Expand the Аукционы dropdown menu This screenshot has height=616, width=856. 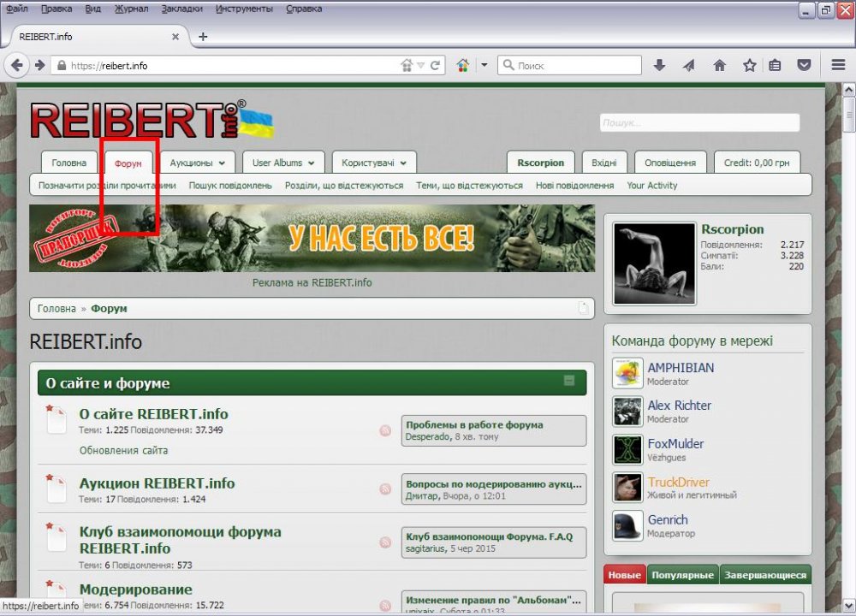pos(197,163)
